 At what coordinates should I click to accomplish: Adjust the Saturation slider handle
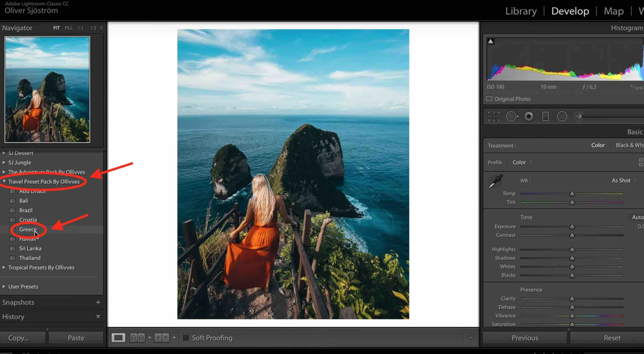tap(572, 324)
